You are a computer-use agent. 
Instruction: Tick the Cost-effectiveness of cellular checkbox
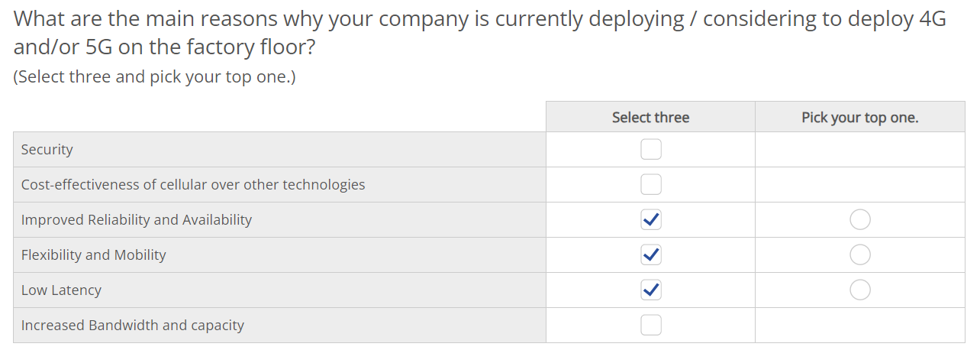click(x=651, y=185)
